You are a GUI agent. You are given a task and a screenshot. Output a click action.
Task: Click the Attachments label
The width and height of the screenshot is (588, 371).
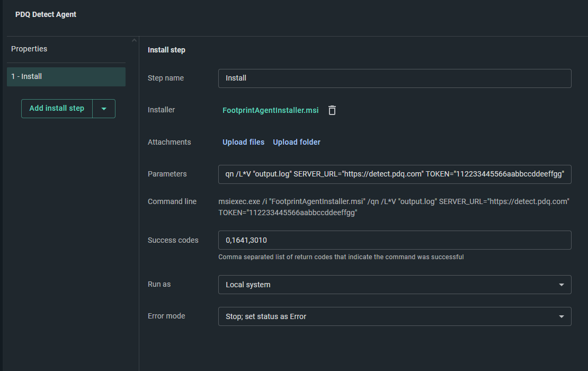[x=169, y=142]
